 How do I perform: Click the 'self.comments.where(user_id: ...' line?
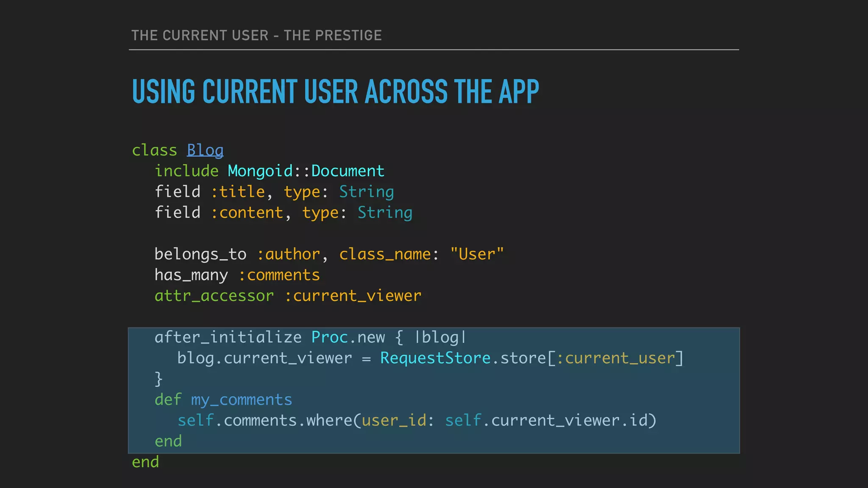pos(417,421)
